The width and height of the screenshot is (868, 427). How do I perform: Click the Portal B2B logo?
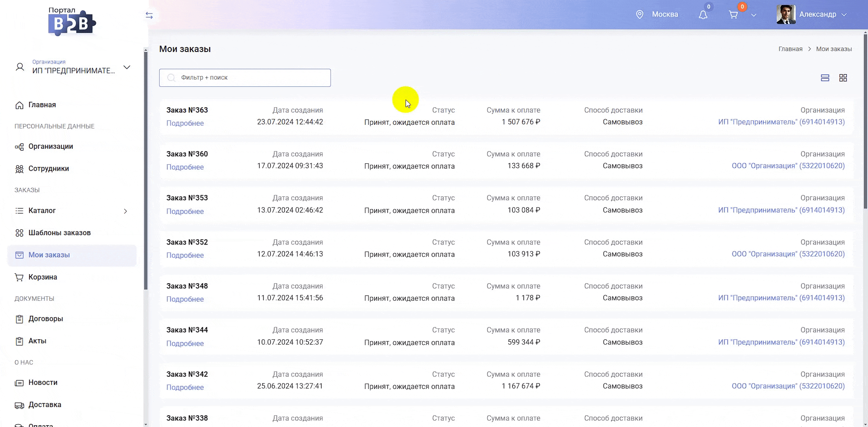click(x=72, y=22)
